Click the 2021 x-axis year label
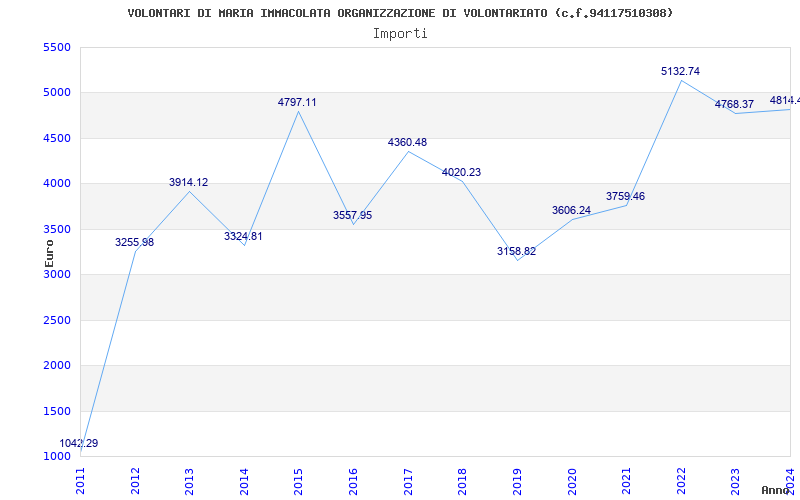Image resolution: width=800 pixels, height=500 pixels. click(626, 481)
